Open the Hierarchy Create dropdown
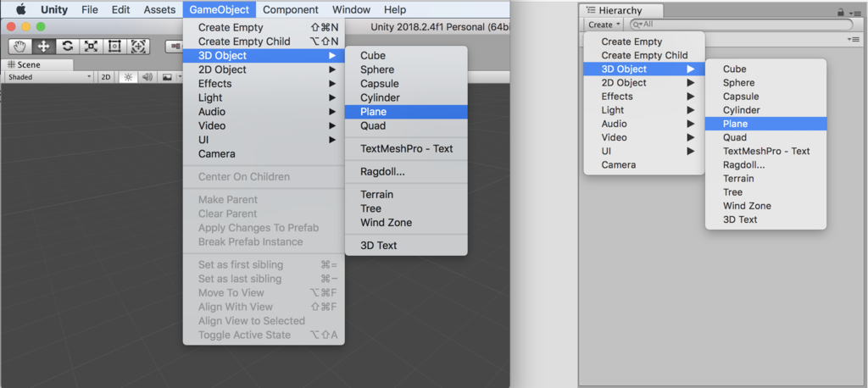 click(603, 25)
